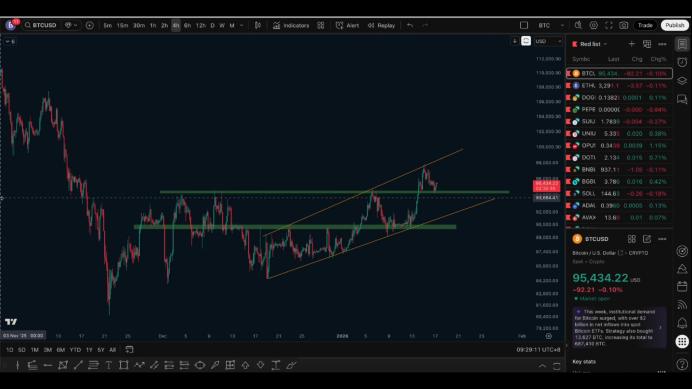Open the user profile avatar menu
This screenshot has width=692, height=389.
(x=11, y=25)
